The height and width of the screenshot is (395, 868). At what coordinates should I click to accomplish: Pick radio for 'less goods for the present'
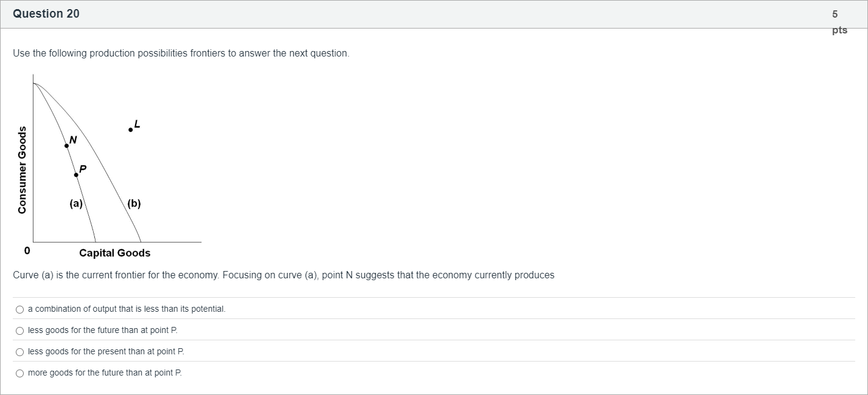point(20,352)
